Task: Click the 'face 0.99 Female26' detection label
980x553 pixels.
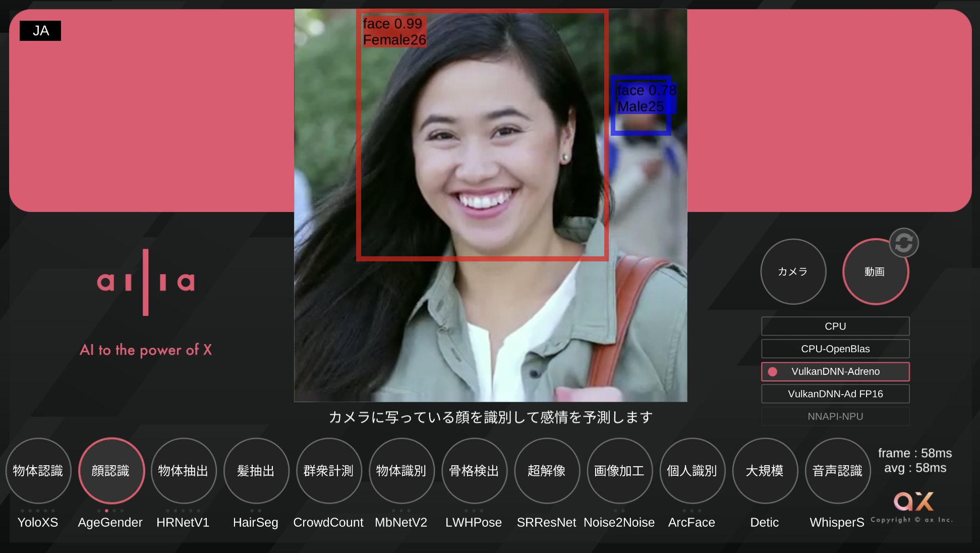Action: [394, 31]
